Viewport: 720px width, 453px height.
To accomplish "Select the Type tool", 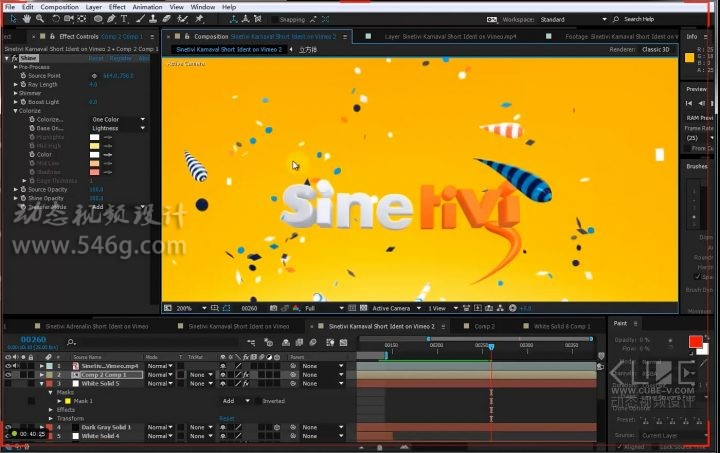I will pos(124,19).
